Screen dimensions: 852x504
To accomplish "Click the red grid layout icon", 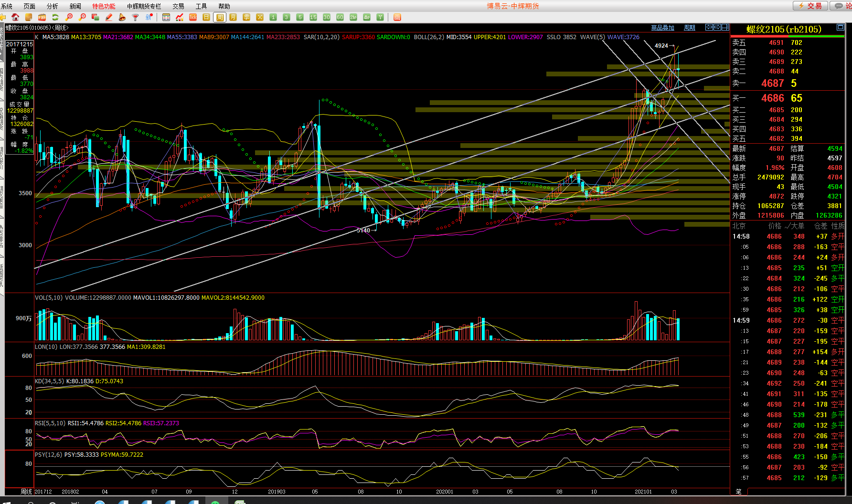I will 397,17.
